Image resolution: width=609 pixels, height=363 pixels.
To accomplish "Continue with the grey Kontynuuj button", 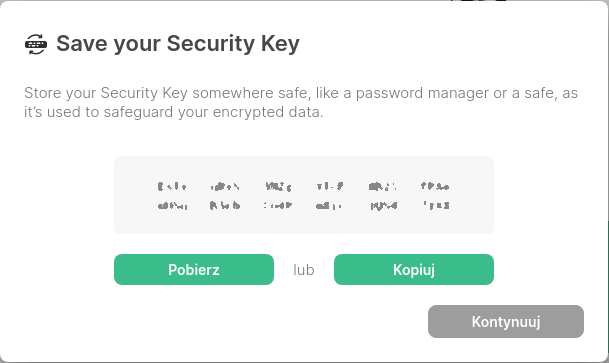I will [506, 321].
